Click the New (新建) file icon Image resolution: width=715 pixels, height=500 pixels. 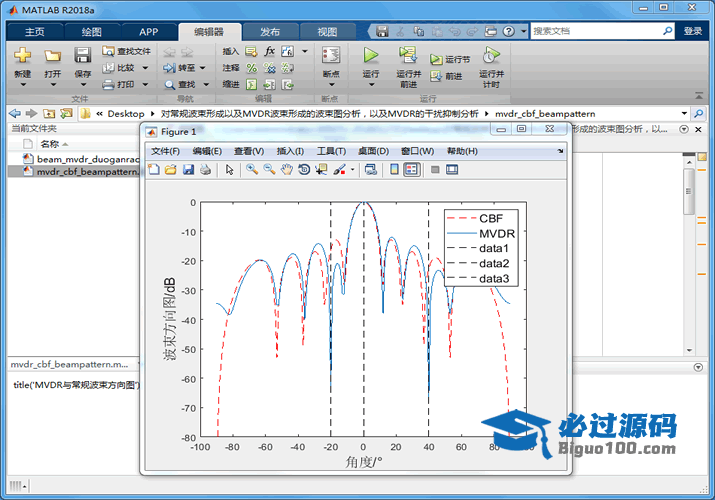tap(22, 55)
